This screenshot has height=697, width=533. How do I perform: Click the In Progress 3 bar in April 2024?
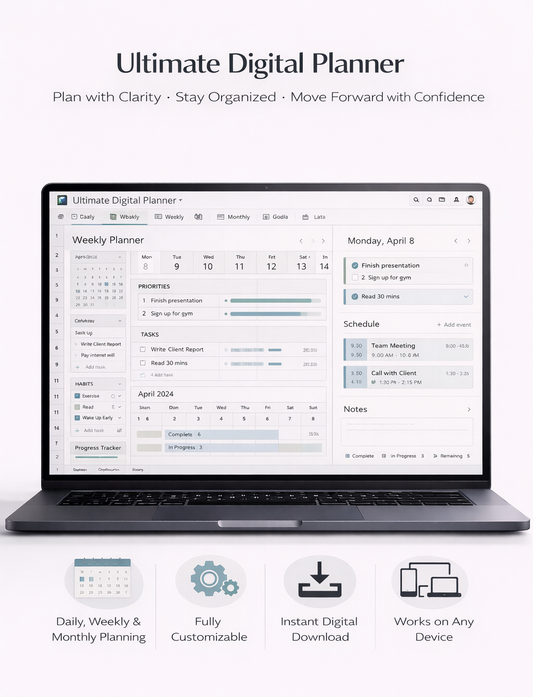click(x=243, y=448)
